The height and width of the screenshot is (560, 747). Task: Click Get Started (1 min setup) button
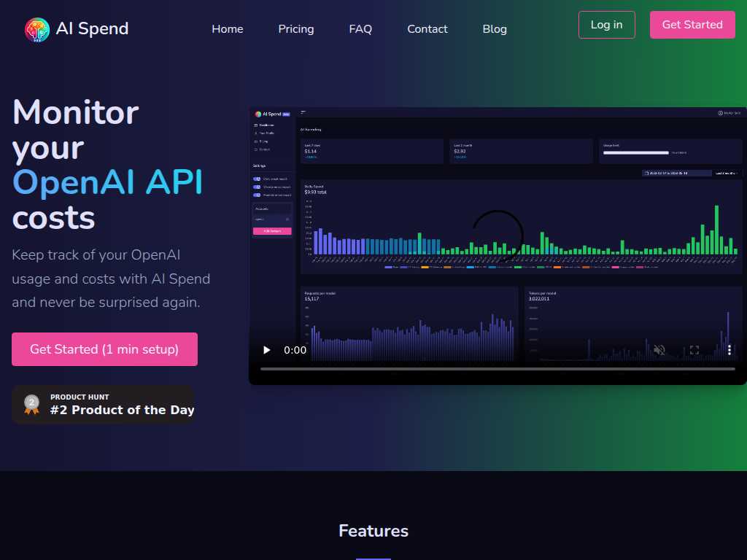[x=104, y=349]
